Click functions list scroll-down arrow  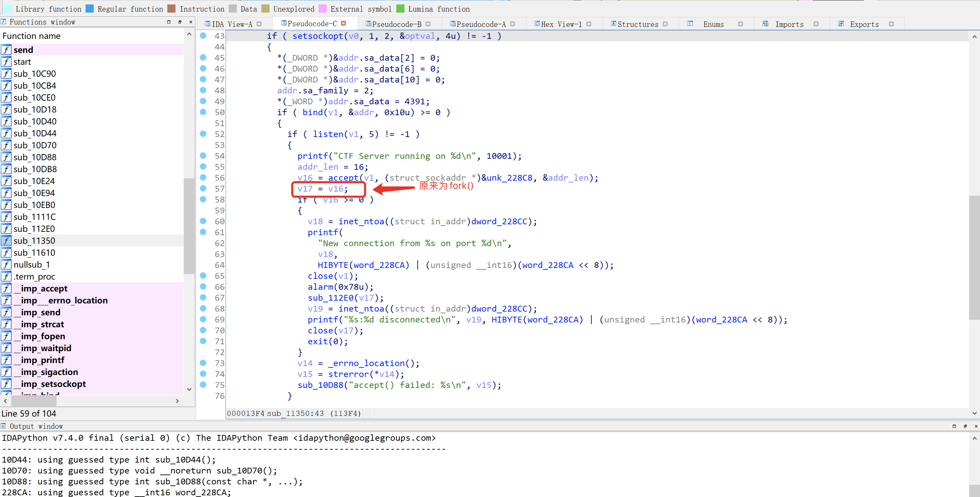coord(189,389)
